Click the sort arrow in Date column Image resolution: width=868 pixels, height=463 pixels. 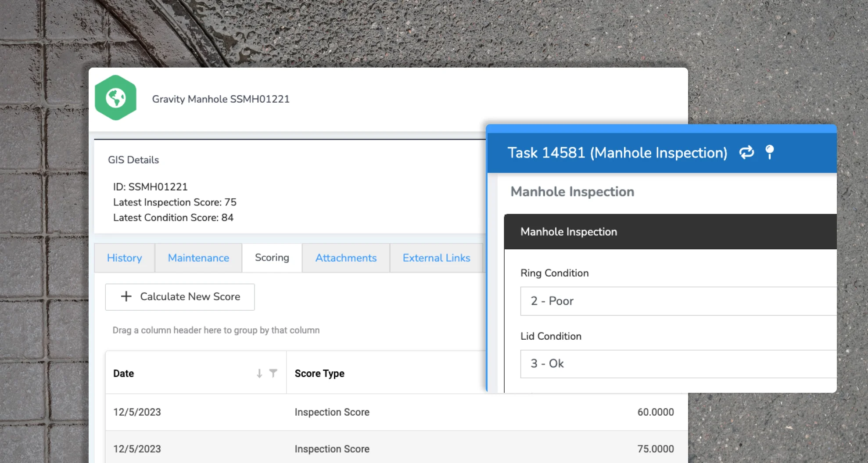click(259, 373)
